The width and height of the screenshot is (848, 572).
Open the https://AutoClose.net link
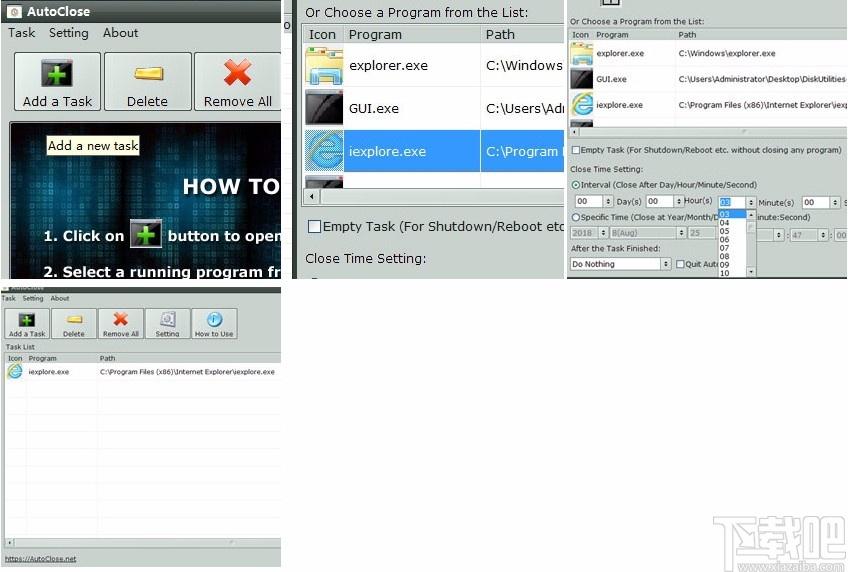coord(41,558)
